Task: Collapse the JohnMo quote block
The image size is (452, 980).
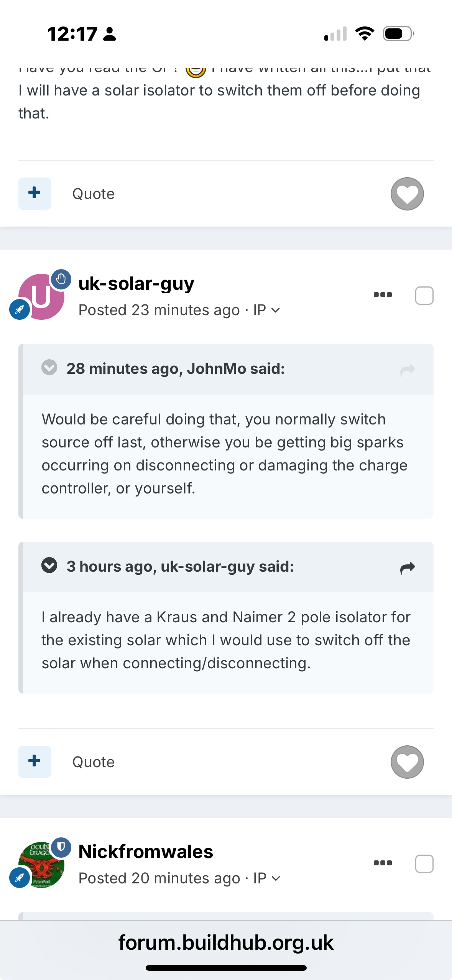Action: pyautogui.click(x=49, y=367)
